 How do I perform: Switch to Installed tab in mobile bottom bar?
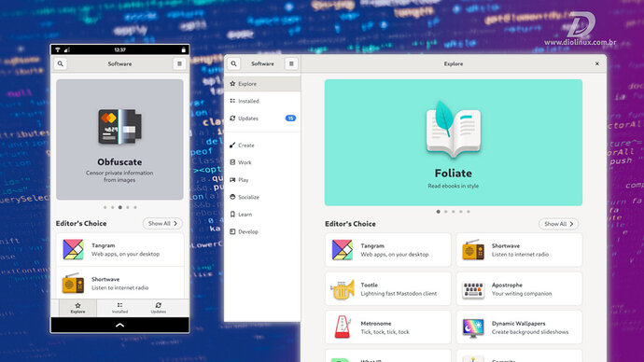point(119,308)
